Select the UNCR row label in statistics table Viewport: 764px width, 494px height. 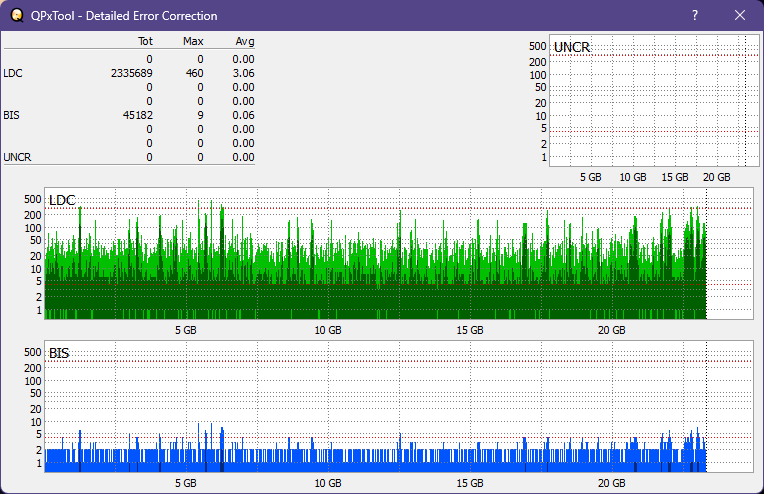click(17, 157)
